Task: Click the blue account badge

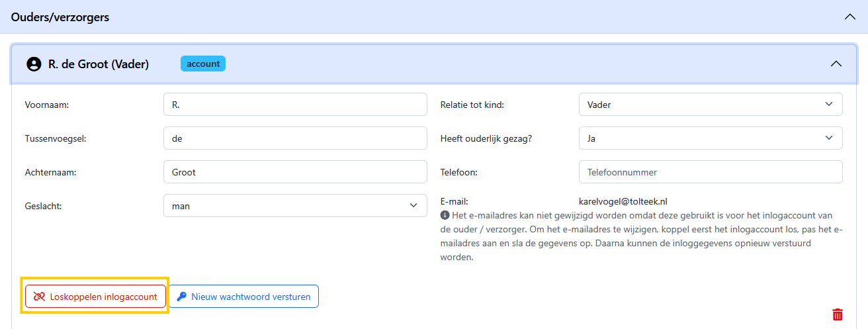Action: pyautogui.click(x=203, y=64)
